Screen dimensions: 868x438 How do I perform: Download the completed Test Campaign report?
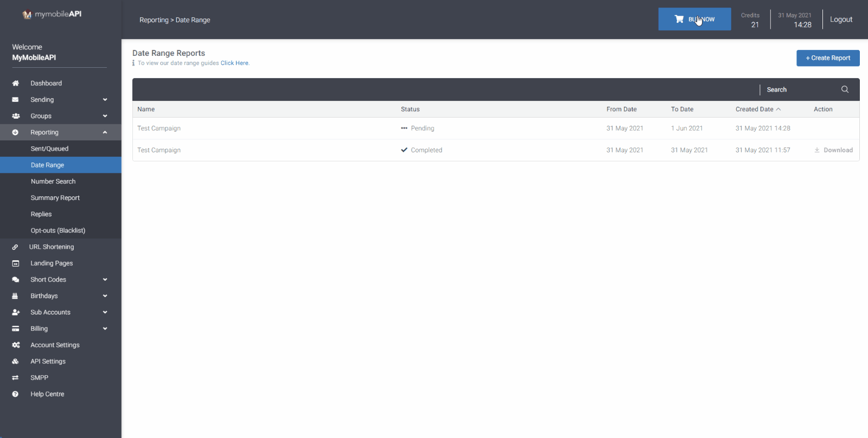(833, 150)
